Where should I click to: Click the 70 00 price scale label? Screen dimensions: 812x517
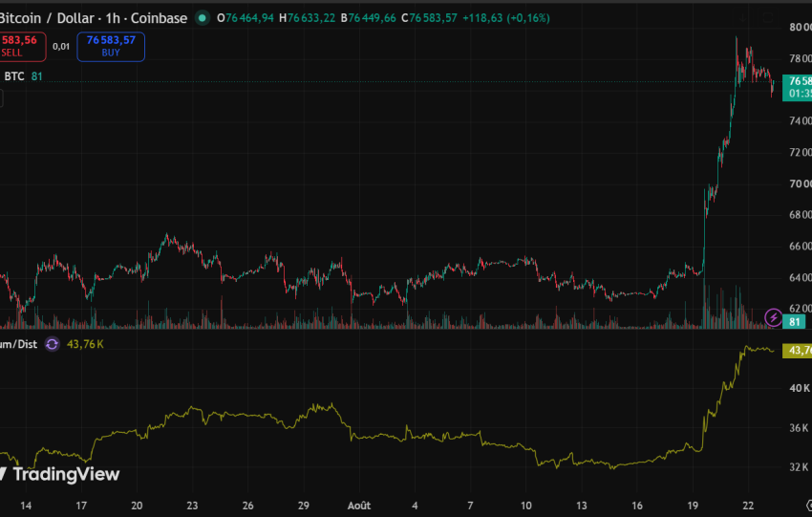801,183
